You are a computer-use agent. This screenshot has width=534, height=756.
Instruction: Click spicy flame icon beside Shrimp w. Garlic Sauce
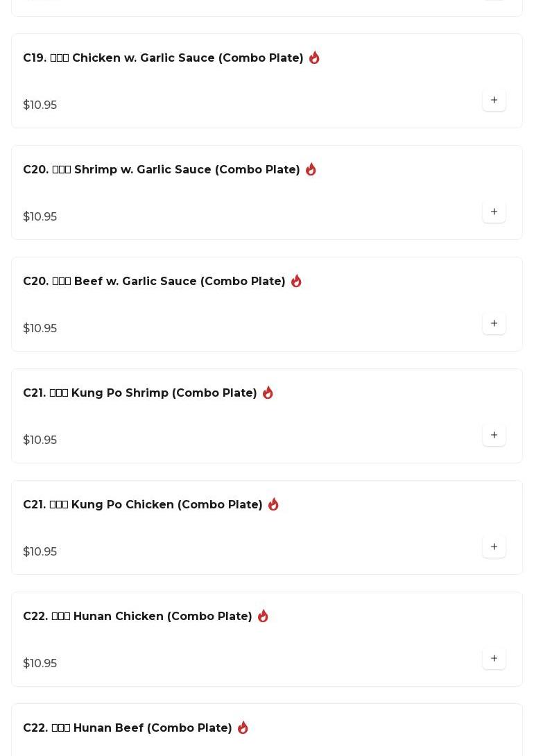click(311, 169)
